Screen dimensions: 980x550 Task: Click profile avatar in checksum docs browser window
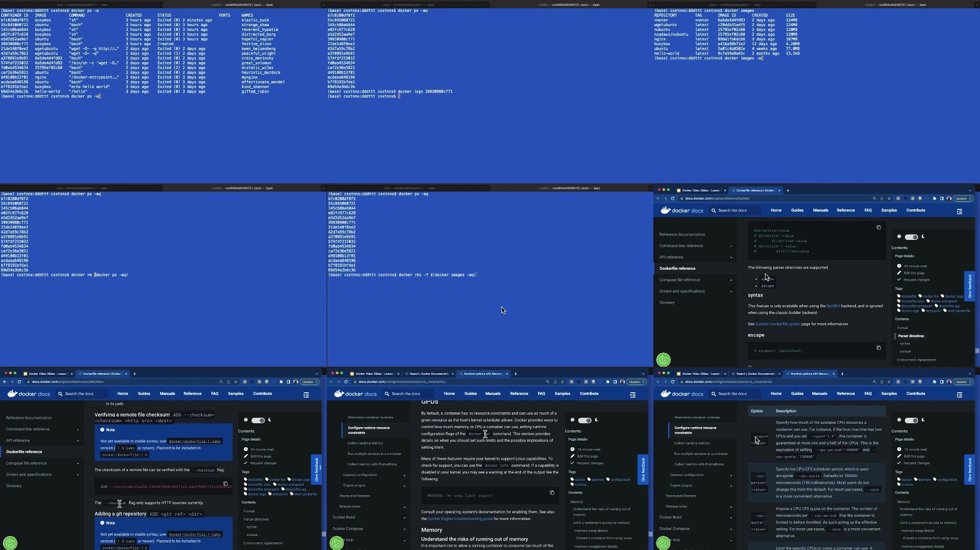(296, 382)
